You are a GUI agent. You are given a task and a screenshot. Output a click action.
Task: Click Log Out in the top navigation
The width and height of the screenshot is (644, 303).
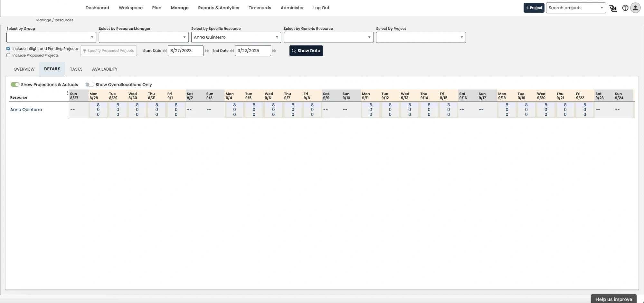coord(321,8)
